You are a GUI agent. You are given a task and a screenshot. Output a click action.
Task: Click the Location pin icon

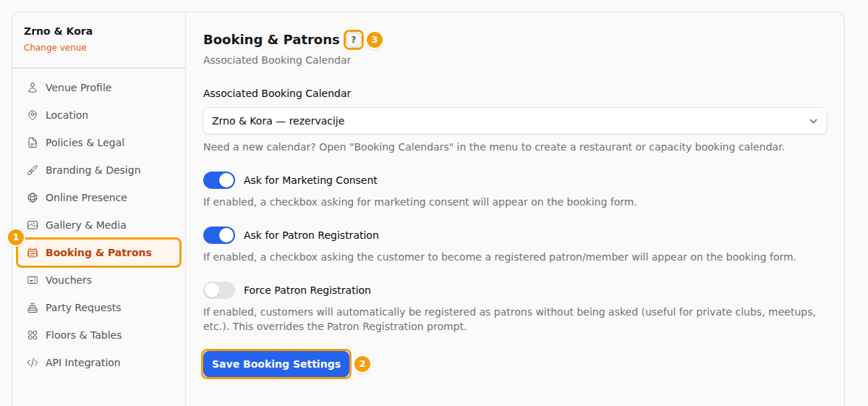pos(33,115)
